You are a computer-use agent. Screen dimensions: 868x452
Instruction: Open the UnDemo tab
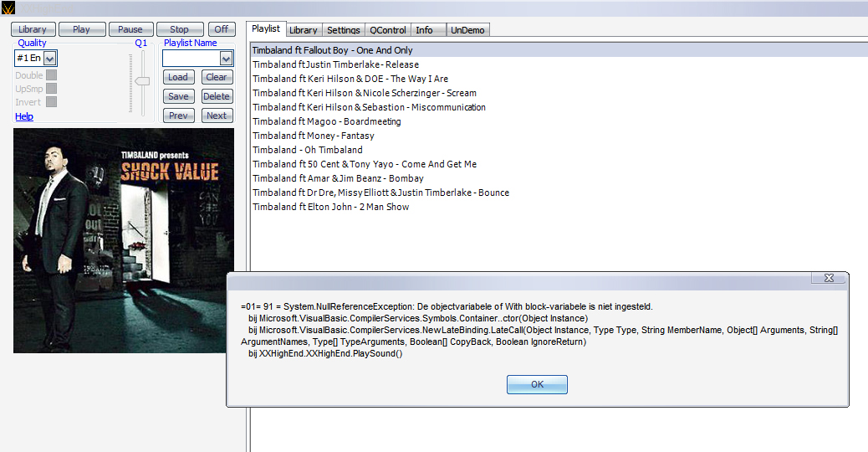pos(467,30)
